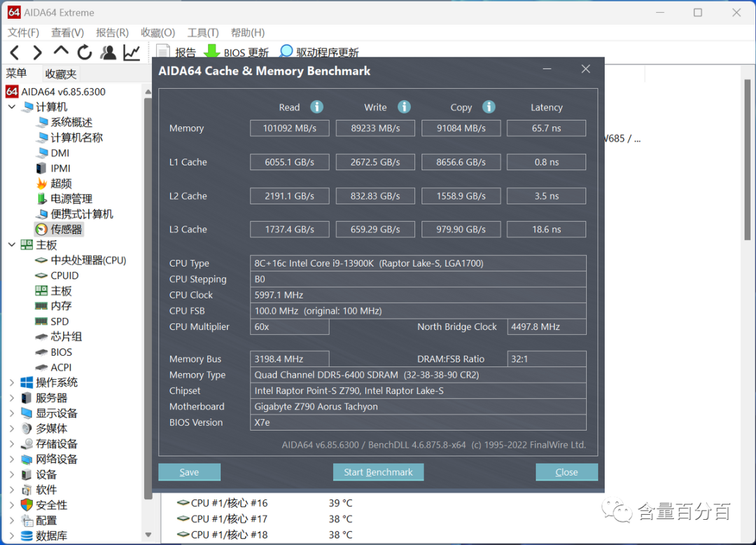
Task: Click tree panel scrollbar up arrow
Action: click(x=148, y=91)
